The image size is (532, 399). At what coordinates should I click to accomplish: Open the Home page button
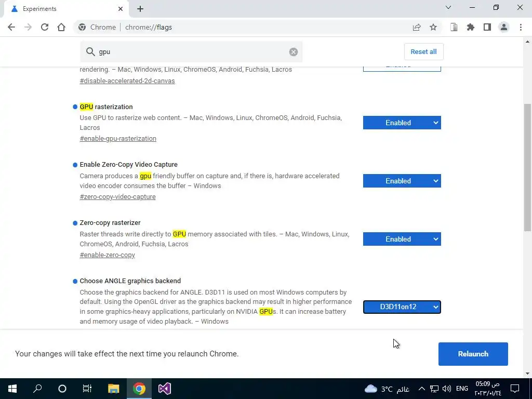(61, 27)
